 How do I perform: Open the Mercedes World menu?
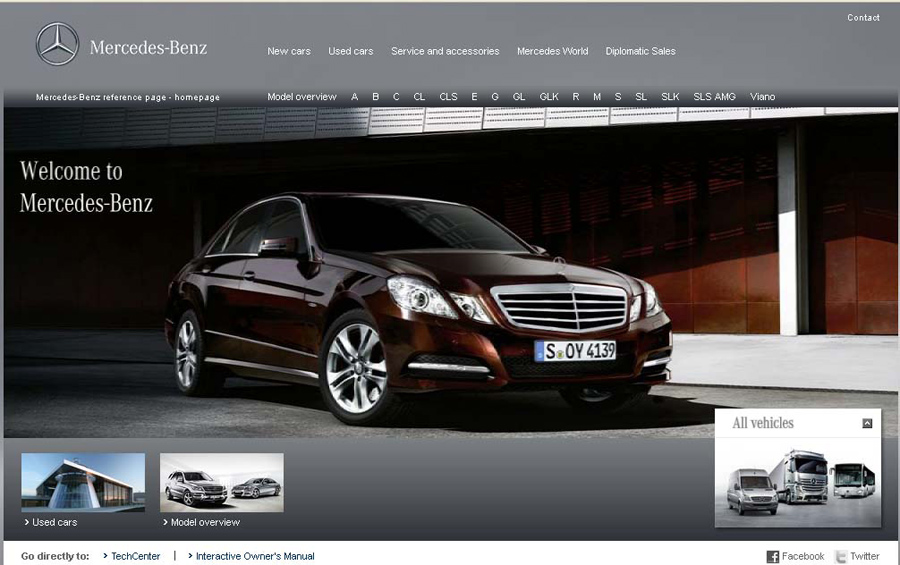click(552, 51)
